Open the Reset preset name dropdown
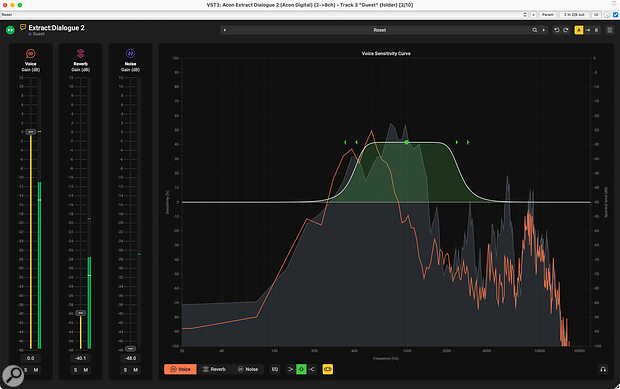Screen dimensions: 620x389 pyautogui.click(x=380, y=30)
